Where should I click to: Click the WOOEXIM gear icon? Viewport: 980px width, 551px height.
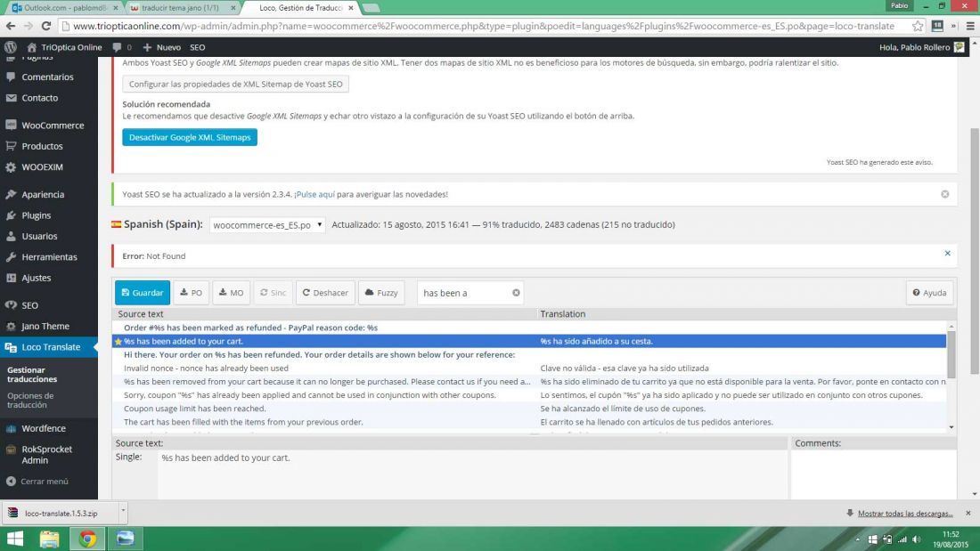point(11,167)
